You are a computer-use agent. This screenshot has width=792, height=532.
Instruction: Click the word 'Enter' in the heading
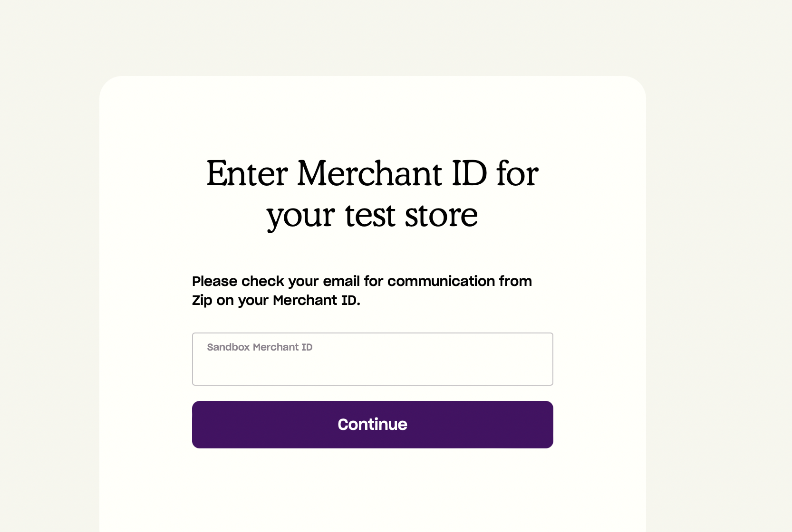click(247, 174)
